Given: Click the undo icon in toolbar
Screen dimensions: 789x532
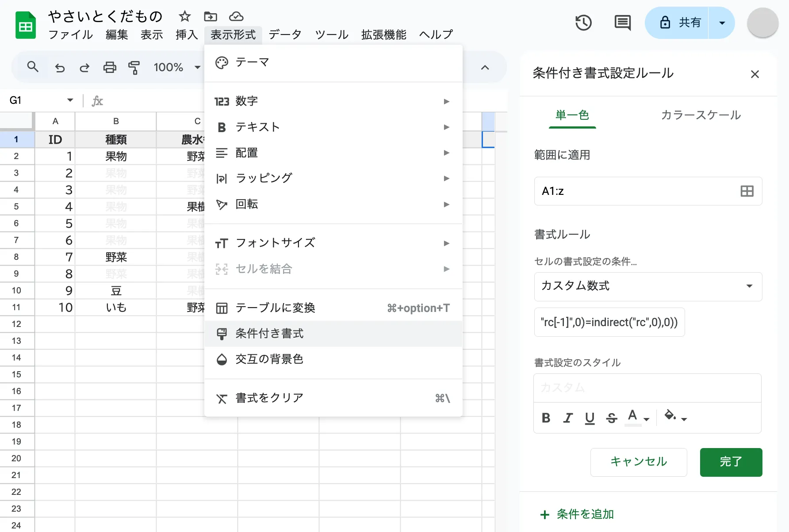Looking at the screenshot, I should click(60, 68).
